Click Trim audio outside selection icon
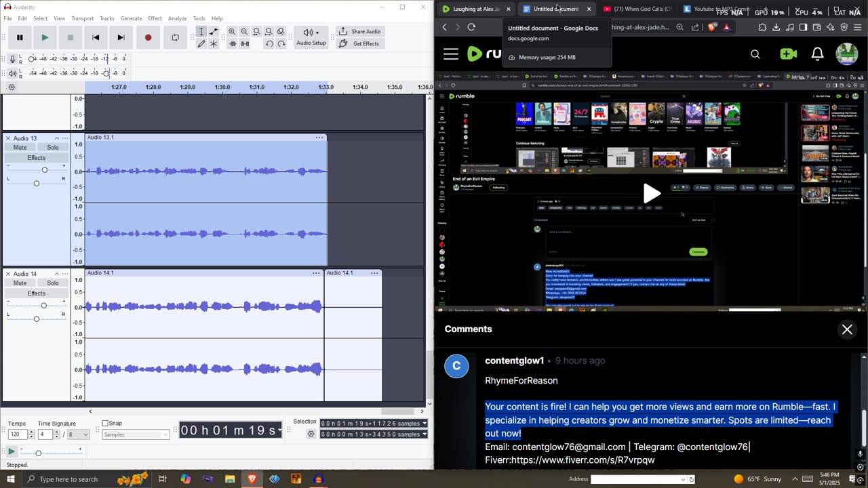Viewport: 868px width, 488px height. 232,44
